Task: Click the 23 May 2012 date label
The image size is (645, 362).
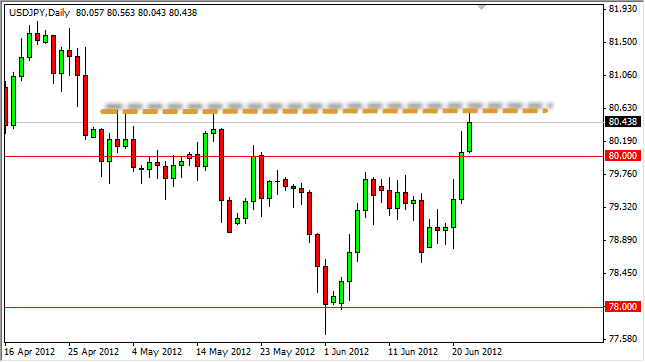Action: pos(287,352)
